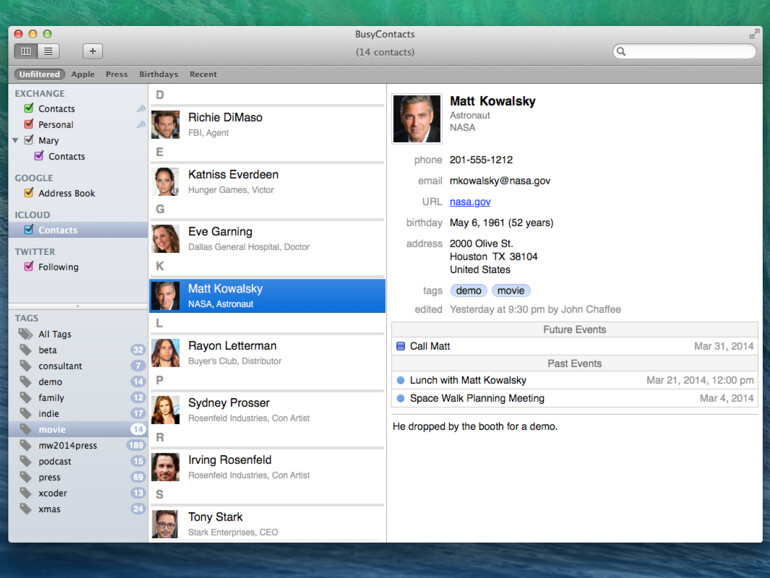Select the Apple filter tab

pos(82,74)
